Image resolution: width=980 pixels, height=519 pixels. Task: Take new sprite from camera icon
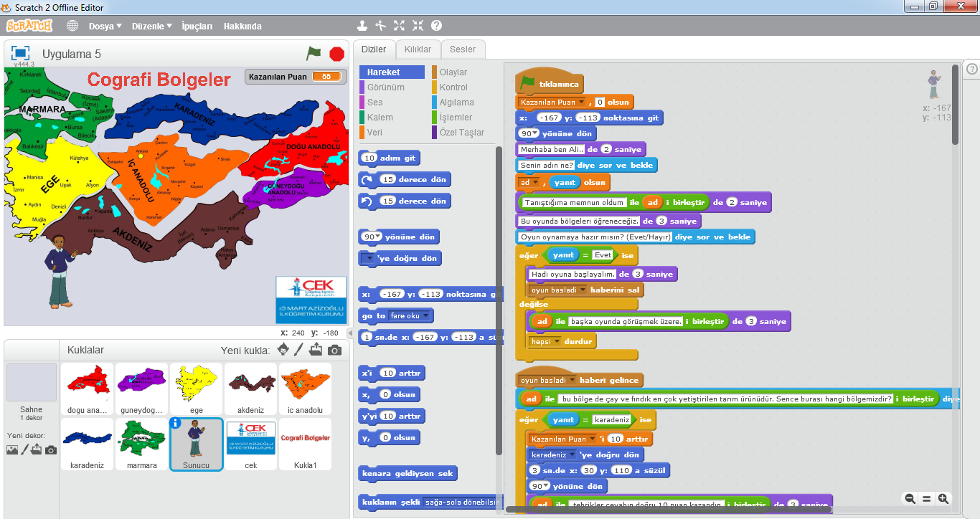334,350
